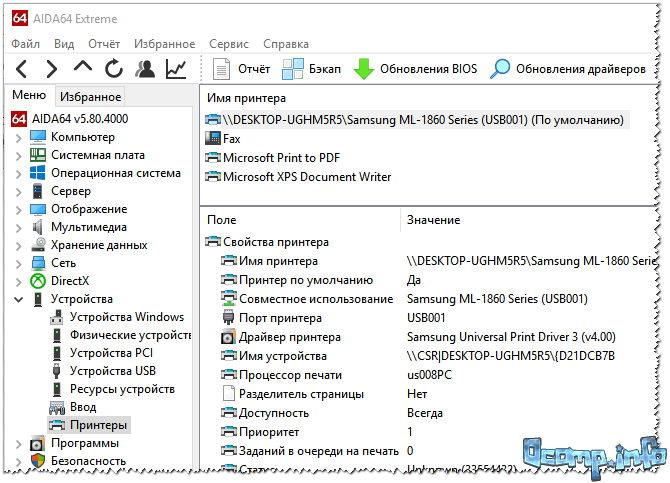Select the Ввод tree item

tap(83, 407)
